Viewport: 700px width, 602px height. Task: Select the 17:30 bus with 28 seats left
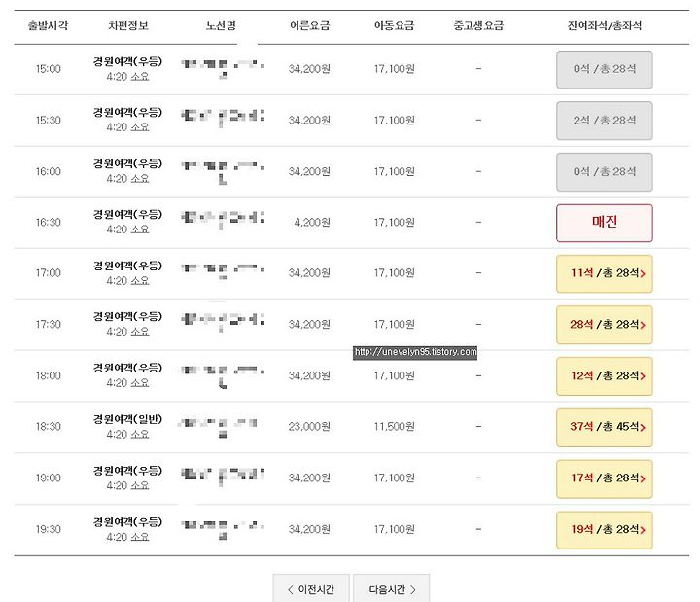(x=605, y=325)
